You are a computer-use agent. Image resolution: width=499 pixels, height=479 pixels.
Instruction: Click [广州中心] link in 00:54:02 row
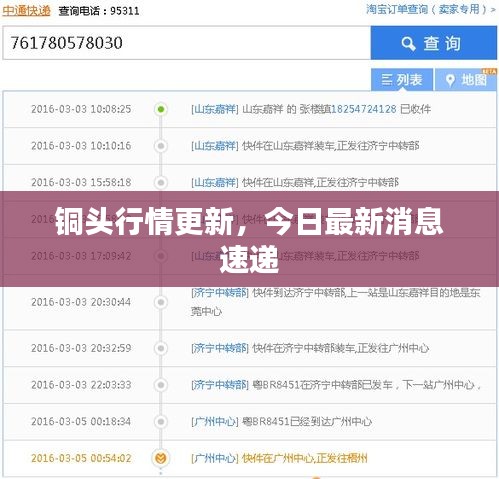point(215,458)
